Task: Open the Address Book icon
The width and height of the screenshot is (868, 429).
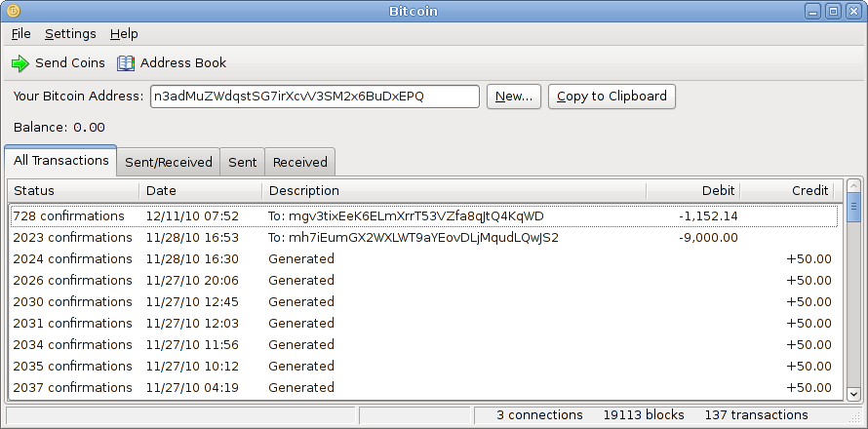Action: point(126,63)
